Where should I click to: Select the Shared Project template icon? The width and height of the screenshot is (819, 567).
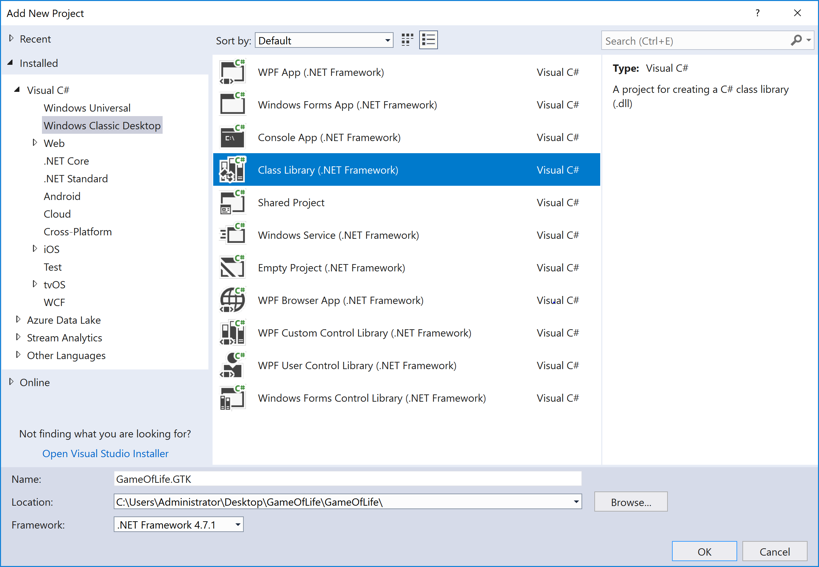pyautogui.click(x=232, y=203)
